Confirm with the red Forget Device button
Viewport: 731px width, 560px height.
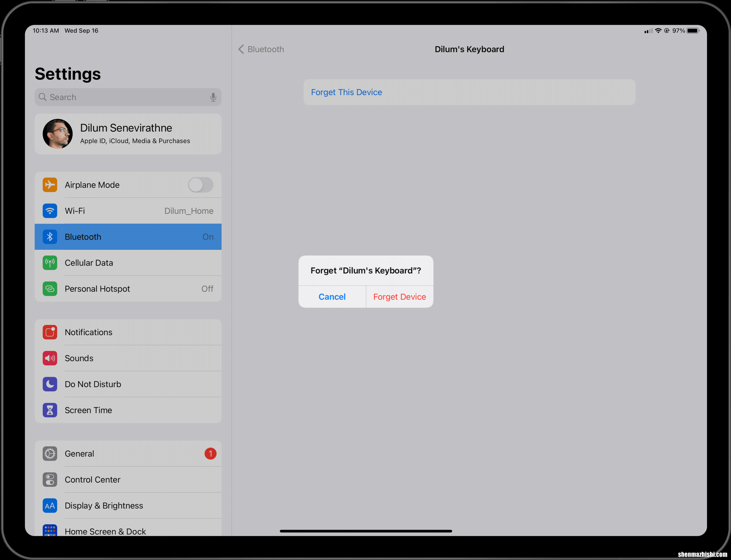[400, 297]
